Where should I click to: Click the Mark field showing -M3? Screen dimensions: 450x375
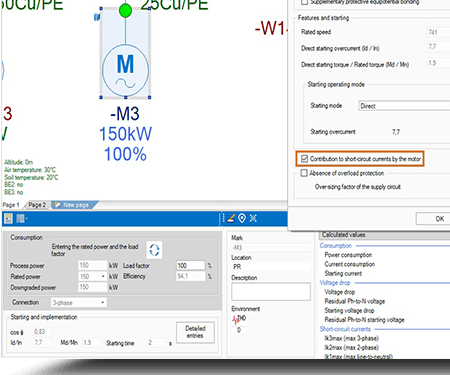coord(271,247)
